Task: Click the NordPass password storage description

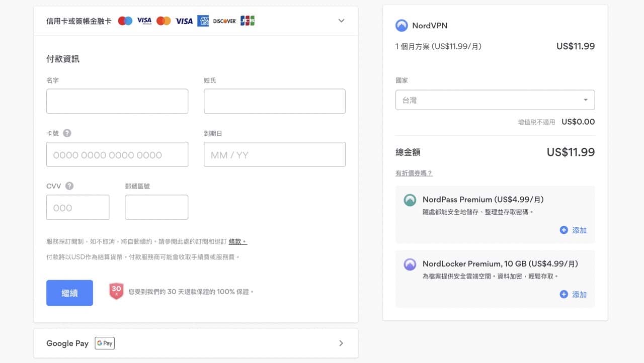Action: pos(478,212)
